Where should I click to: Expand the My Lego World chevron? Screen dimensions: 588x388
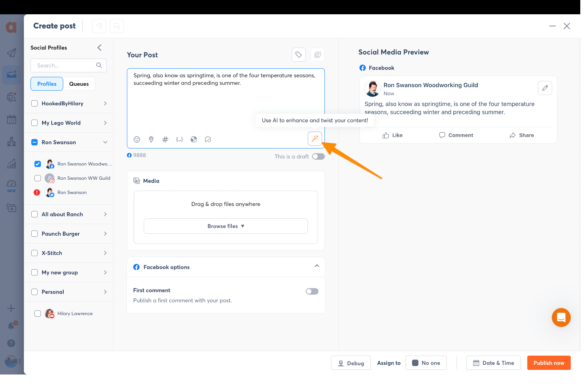click(105, 123)
